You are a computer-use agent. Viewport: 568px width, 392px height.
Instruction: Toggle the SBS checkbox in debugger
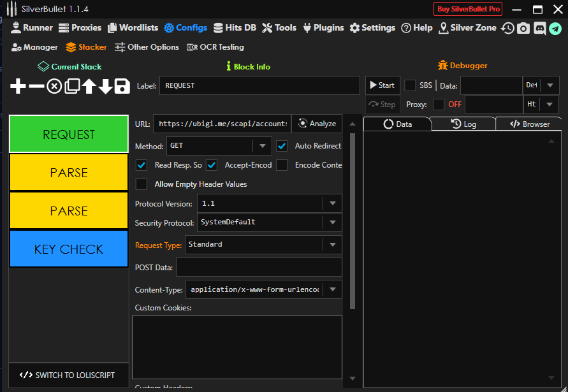pos(410,85)
